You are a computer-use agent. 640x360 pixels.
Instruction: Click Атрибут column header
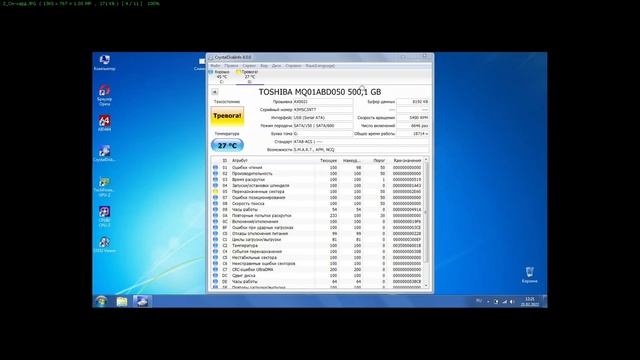pos(240,160)
